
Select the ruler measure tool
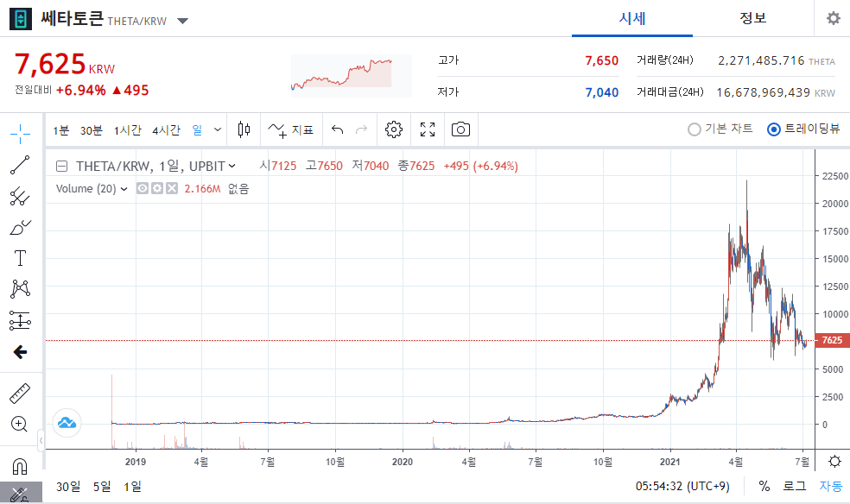(20, 394)
